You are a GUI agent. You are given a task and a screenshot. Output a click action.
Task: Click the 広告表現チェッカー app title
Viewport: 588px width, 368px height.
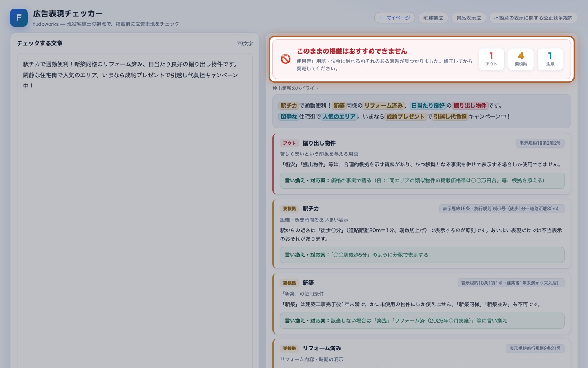click(68, 14)
